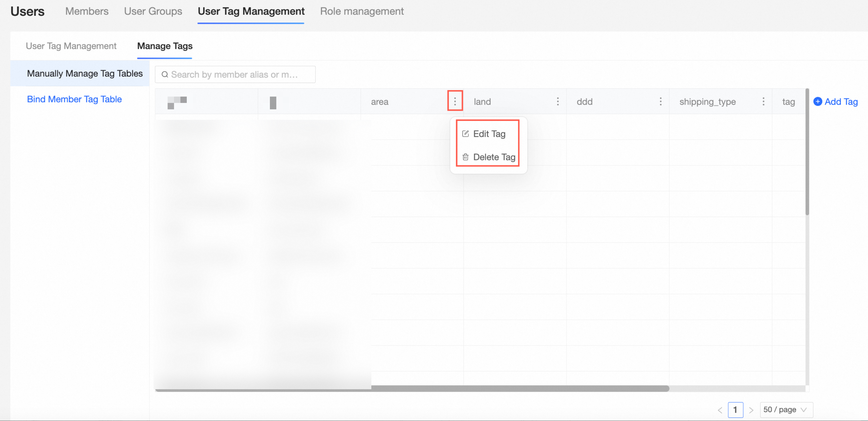Image resolution: width=868 pixels, height=421 pixels.
Task: Switch to the User Groups tab
Action: point(153,11)
